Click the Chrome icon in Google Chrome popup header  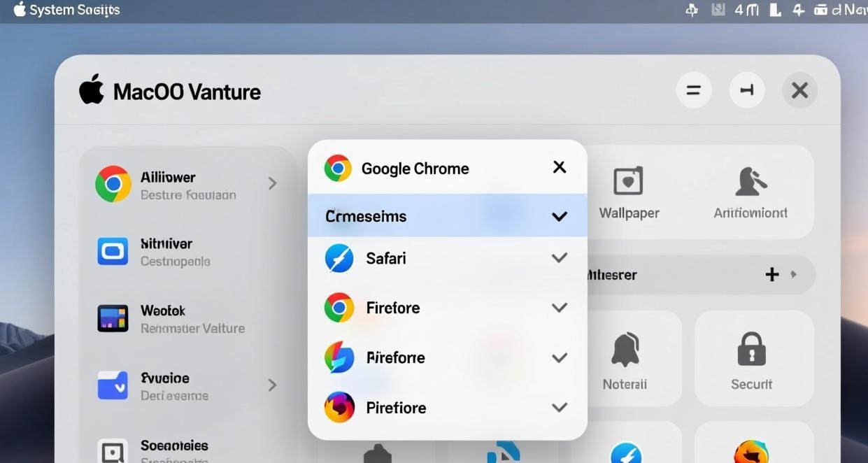tap(338, 169)
